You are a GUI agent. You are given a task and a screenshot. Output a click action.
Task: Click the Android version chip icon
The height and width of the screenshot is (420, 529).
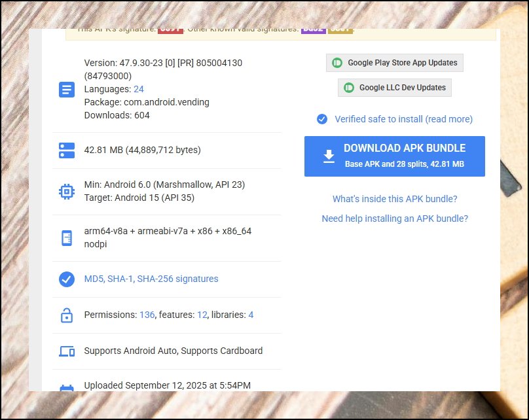coord(67,192)
